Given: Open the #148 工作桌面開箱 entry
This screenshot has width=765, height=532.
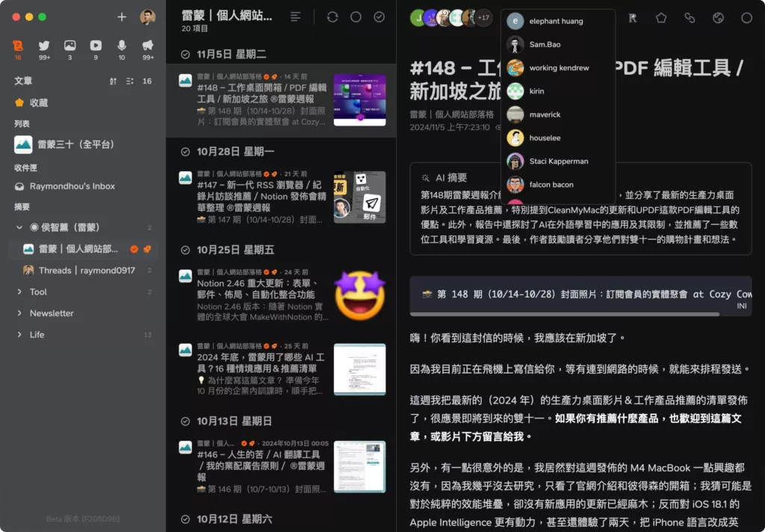Looking at the screenshot, I should coord(281,100).
